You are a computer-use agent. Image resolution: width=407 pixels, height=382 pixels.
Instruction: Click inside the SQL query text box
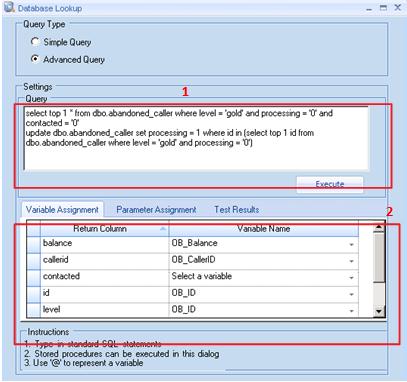196,138
